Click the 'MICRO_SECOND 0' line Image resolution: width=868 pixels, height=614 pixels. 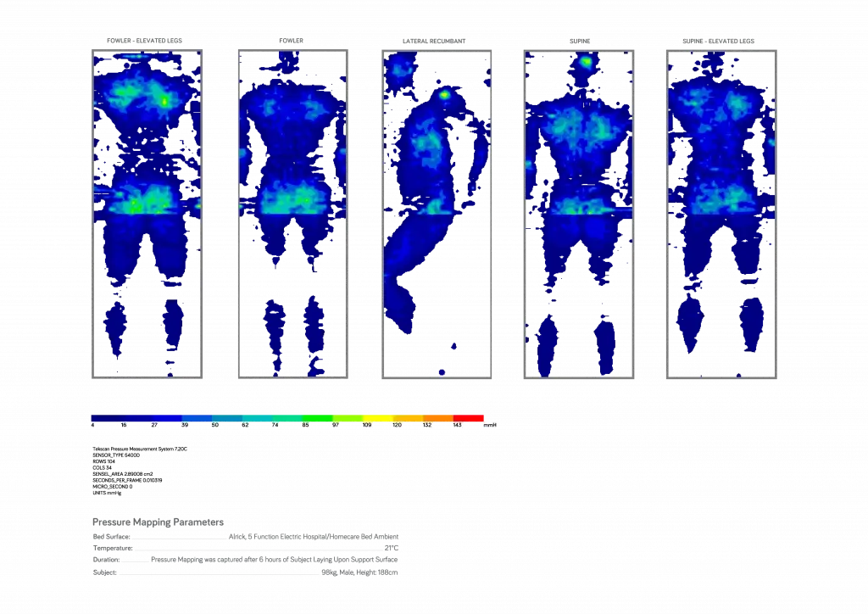(113, 487)
